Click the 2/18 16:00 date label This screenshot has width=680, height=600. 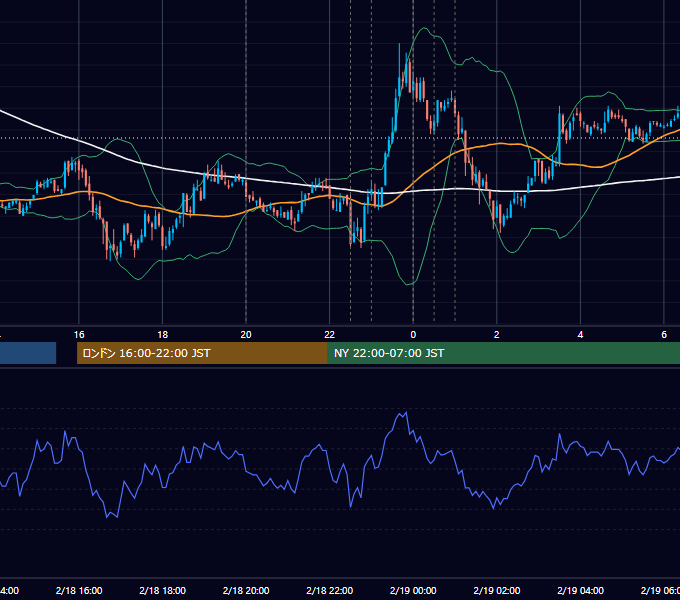[x=79, y=590]
